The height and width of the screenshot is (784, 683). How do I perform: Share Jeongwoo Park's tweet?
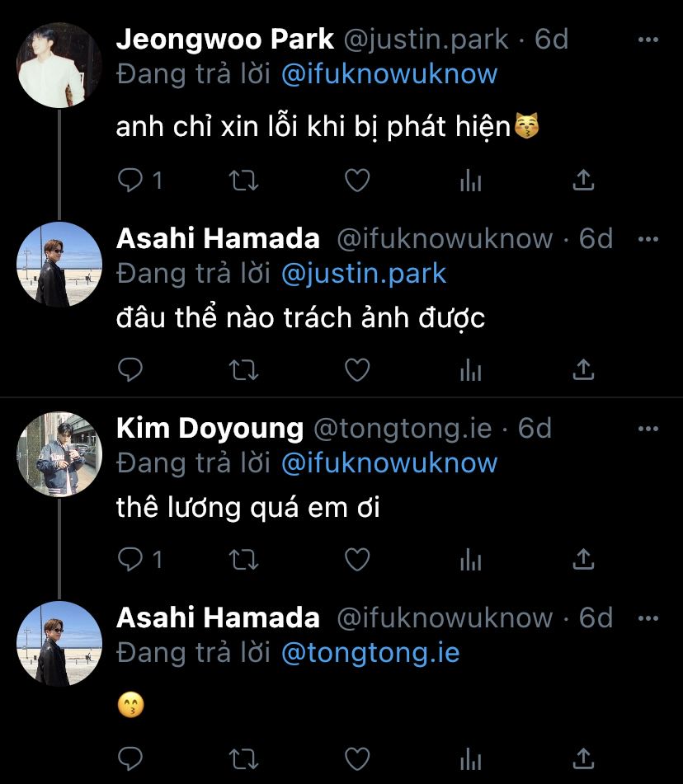coord(583,180)
